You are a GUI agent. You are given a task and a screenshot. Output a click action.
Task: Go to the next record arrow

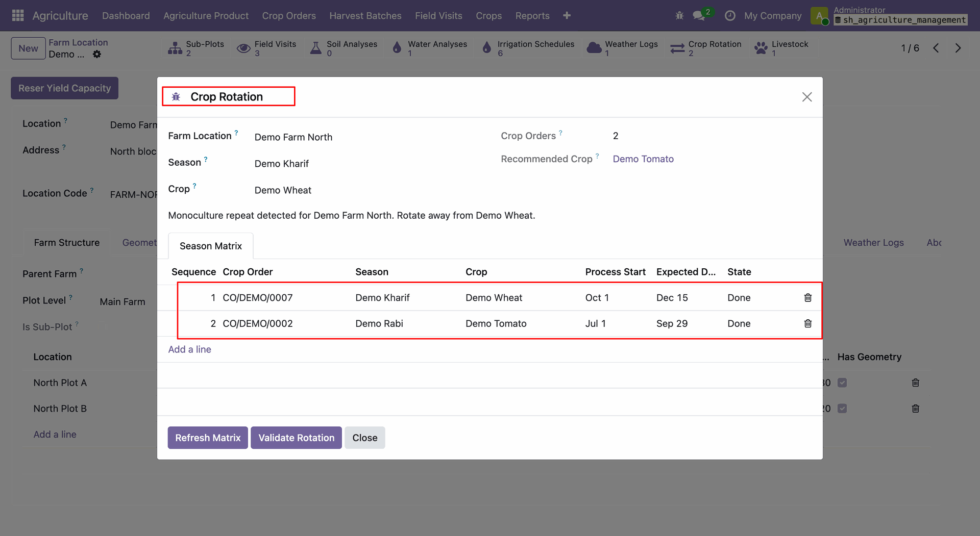click(x=958, y=48)
